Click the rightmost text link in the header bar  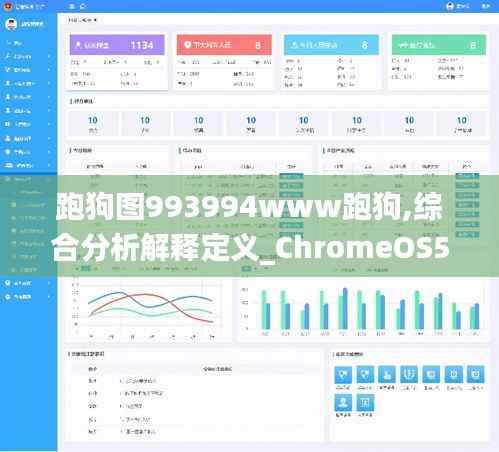pos(485,6)
